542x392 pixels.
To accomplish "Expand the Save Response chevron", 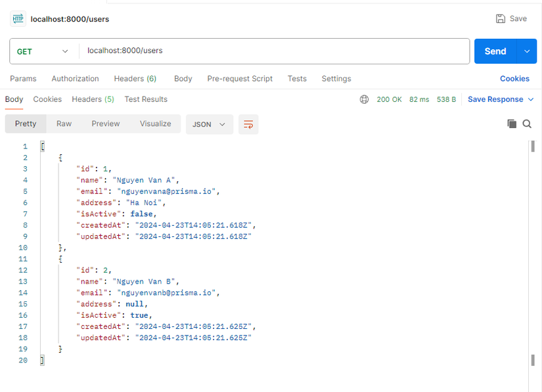I will click(531, 99).
